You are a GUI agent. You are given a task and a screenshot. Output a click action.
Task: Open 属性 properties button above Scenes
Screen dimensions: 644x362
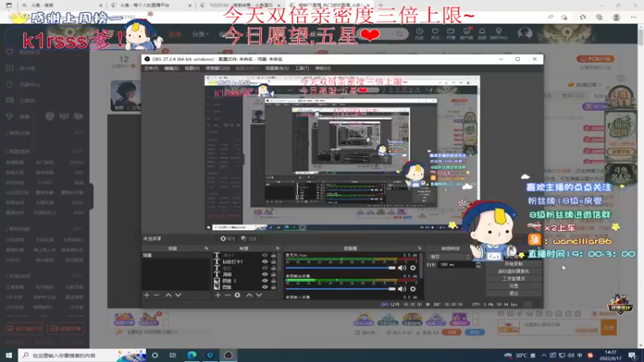click(x=227, y=238)
